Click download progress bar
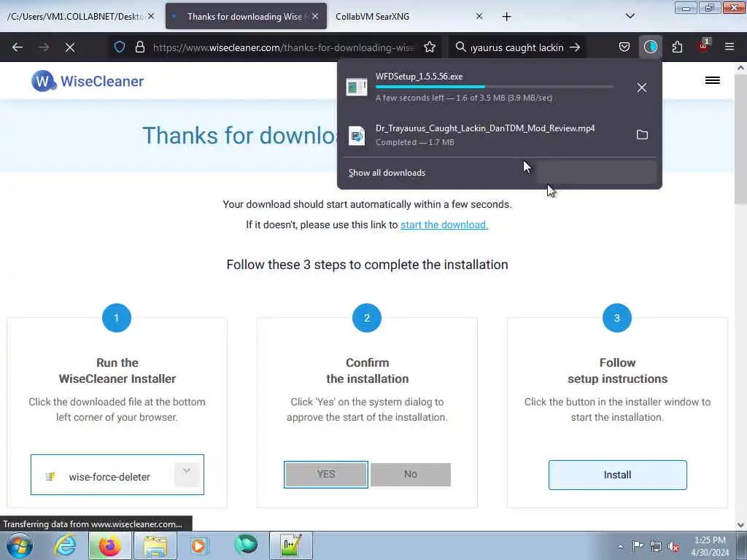 click(x=495, y=87)
